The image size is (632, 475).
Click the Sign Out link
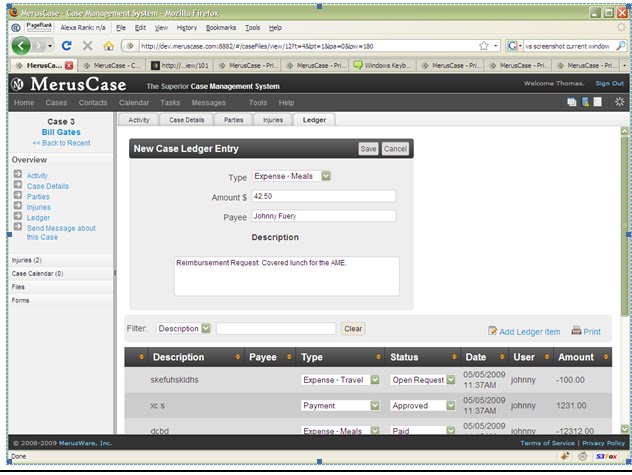click(609, 83)
